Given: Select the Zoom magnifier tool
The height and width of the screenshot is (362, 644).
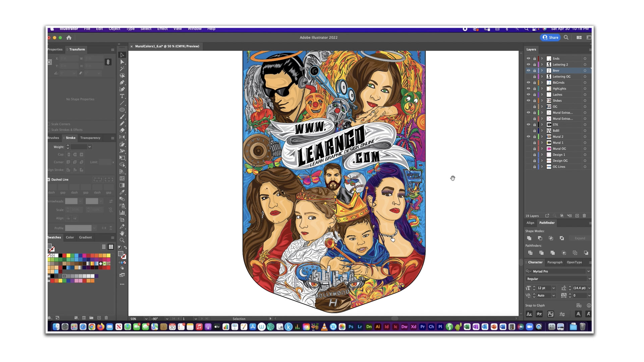Looking at the screenshot, I should pos(122,240).
